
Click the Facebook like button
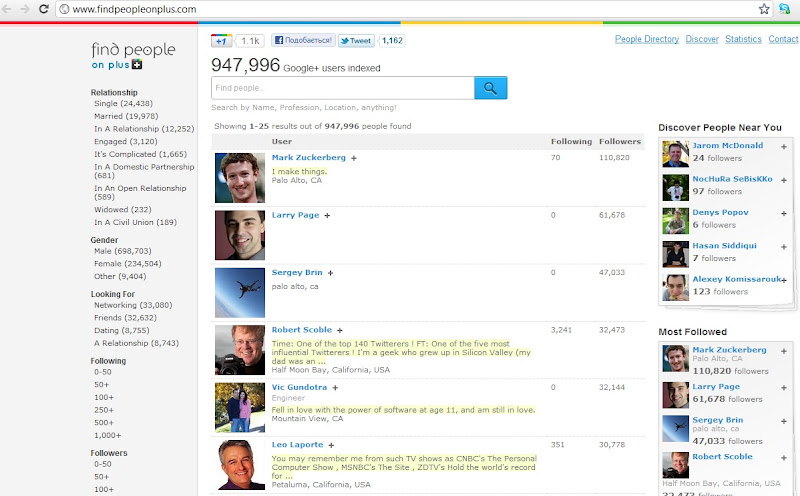pos(304,40)
